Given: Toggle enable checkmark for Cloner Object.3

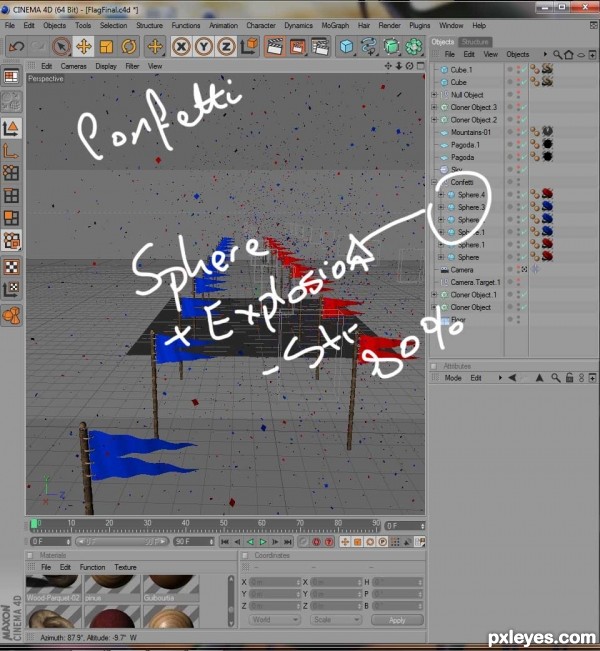Looking at the screenshot, I should [524, 107].
